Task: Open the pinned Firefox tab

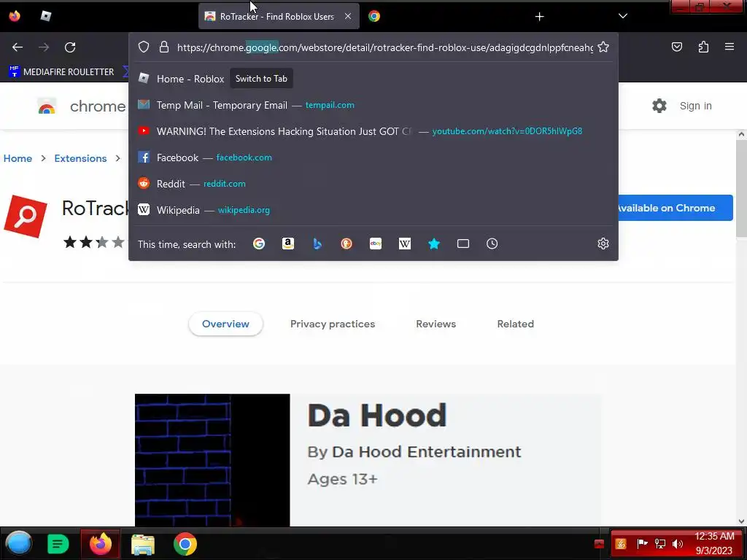Action: pos(15,16)
